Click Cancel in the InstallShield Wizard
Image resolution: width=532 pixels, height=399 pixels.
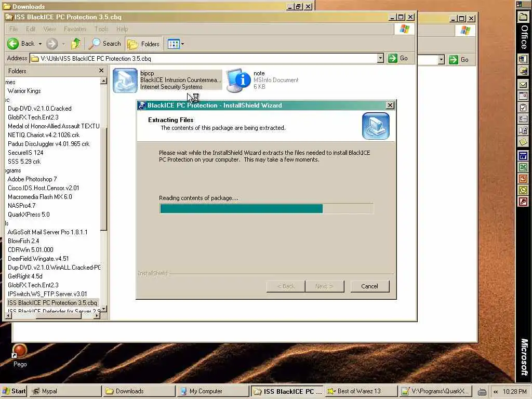point(369,286)
